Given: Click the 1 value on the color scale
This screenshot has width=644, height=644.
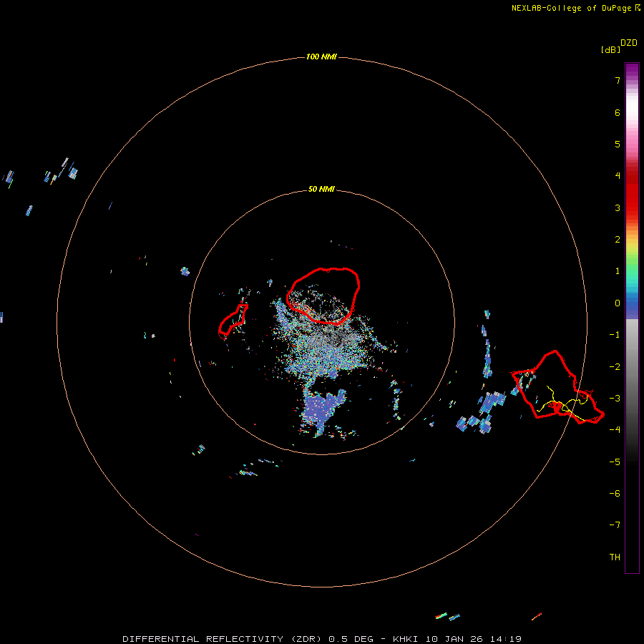Looking at the screenshot, I should tap(618, 271).
